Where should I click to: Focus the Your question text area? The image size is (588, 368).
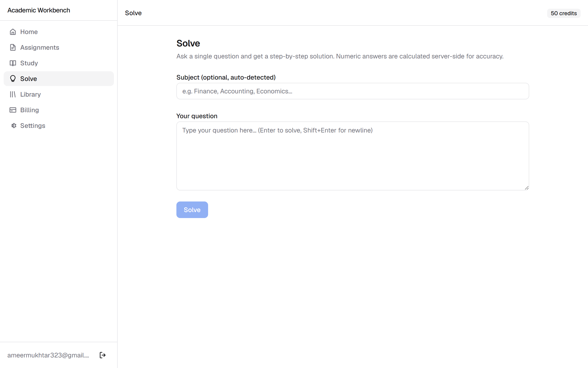click(x=353, y=156)
